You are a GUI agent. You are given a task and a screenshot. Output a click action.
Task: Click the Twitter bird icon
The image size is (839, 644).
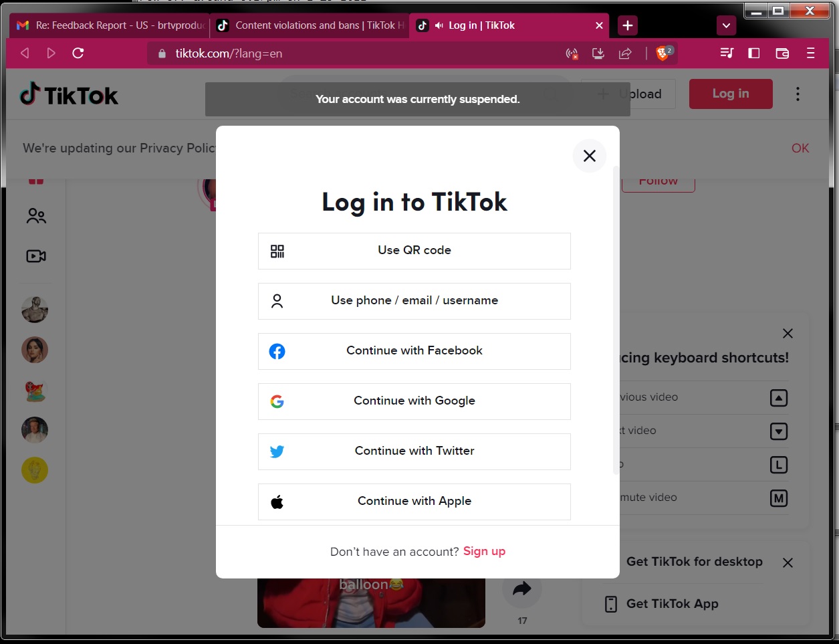click(277, 451)
